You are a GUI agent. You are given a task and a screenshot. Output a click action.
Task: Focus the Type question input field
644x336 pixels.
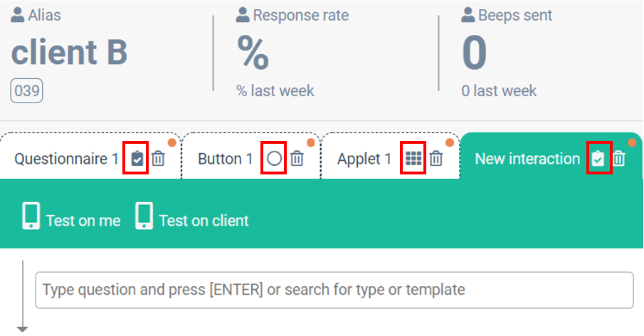334,290
